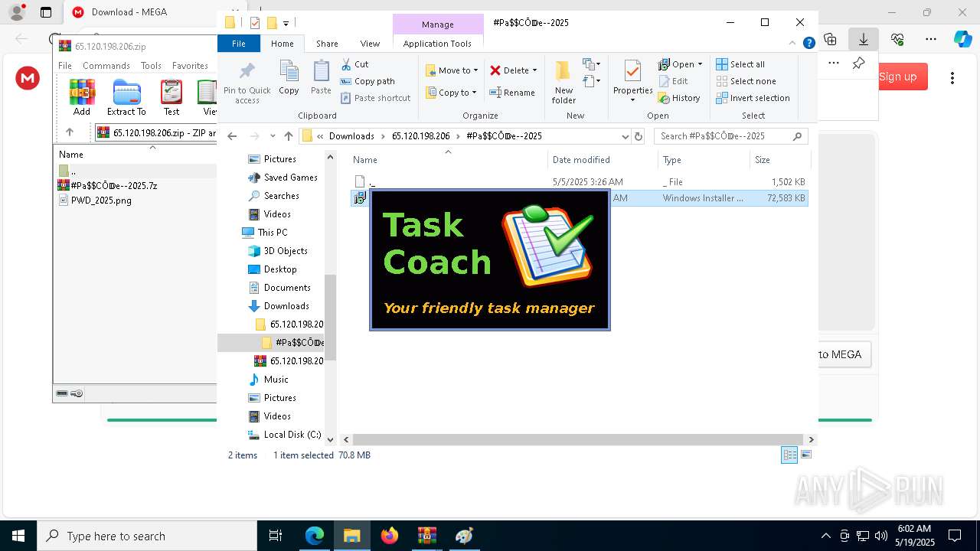Viewport: 980px width, 551px height.
Task: Click Edit in the Open group
Action: pyautogui.click(x=673, y=81)
